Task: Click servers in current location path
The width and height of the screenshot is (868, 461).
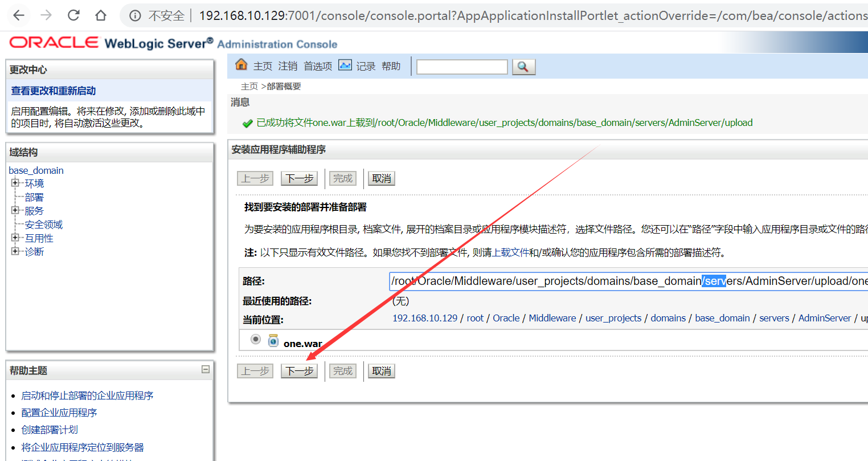Action: (774, 318)
